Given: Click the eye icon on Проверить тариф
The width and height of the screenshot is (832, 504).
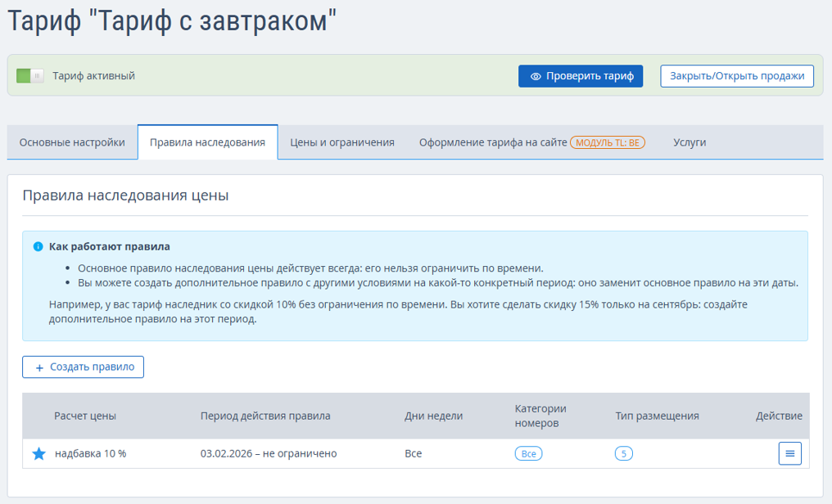Looking at the screenshot, I should click(536, 76).
